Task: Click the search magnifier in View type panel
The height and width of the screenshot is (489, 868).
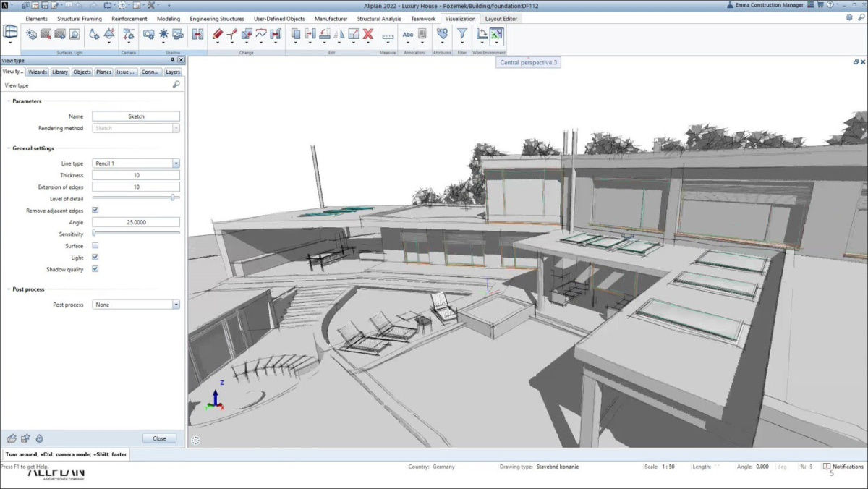Action: (176, 85)
